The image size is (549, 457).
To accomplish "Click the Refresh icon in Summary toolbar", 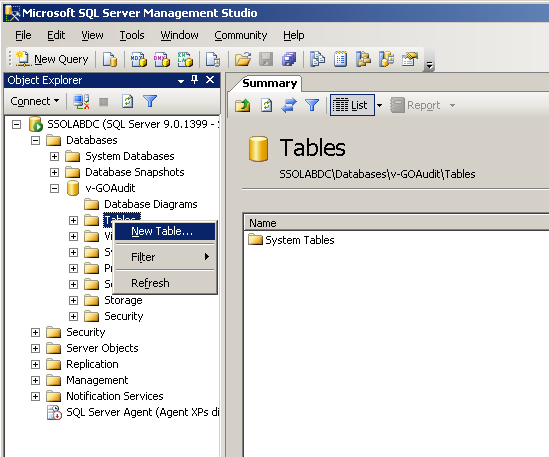I will coord(266,105).
